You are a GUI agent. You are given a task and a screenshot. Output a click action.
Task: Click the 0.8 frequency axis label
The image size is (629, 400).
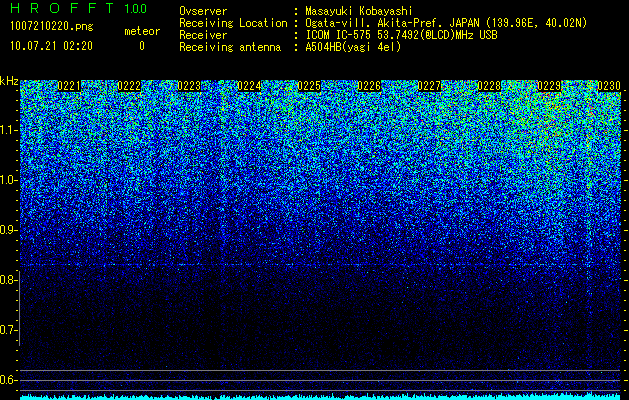(x=8, y=280)
